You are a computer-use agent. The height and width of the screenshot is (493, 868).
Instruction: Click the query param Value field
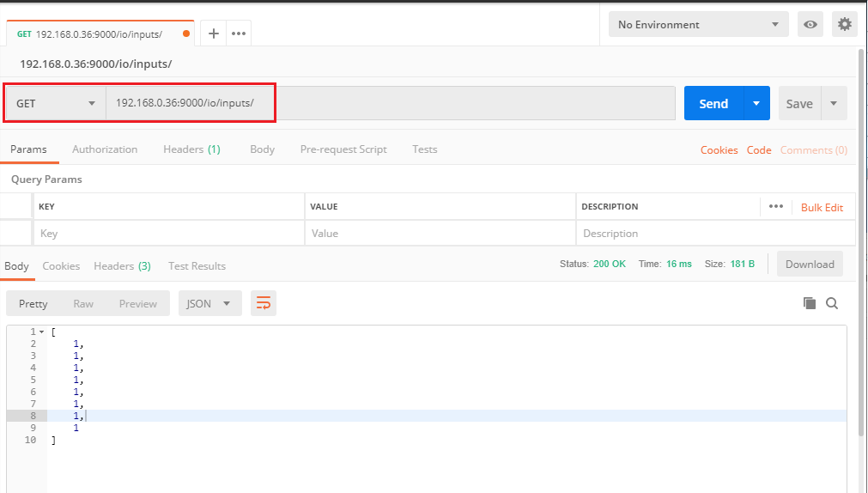pos(440,234)
